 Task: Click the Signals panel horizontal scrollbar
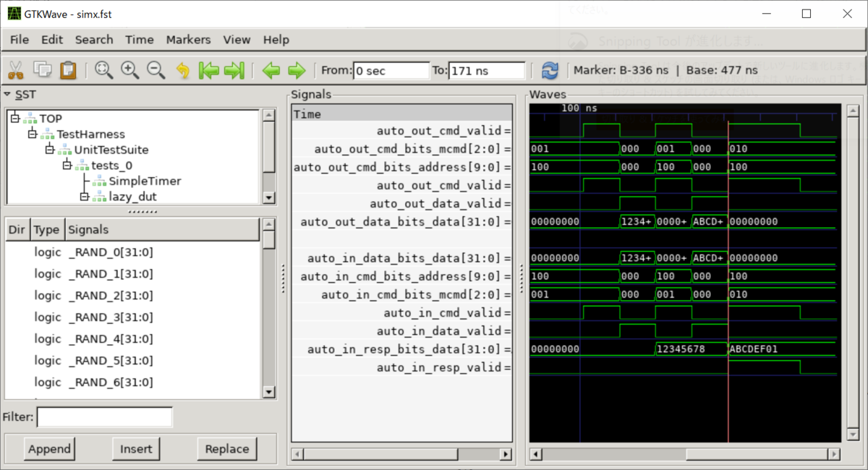[x=401, y=454]
